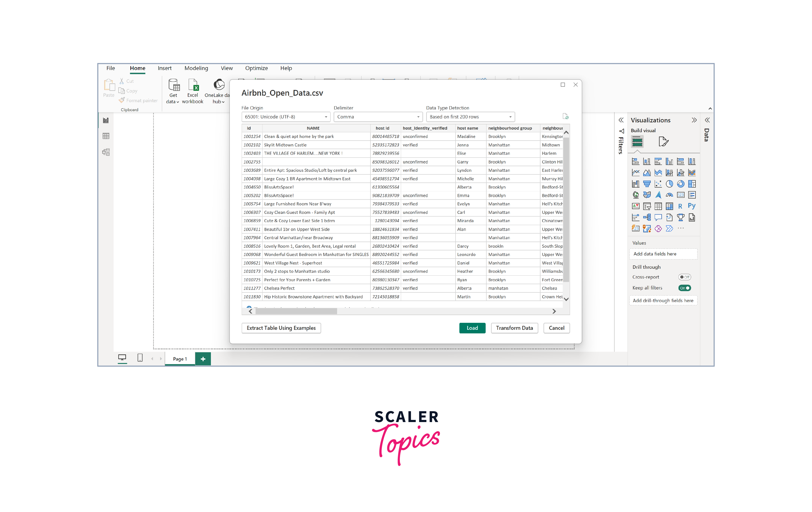Pick the funnel chart visualization
The width and height of the screenshot is (812, 512).
pyautogui.click(x=647, y=184)
